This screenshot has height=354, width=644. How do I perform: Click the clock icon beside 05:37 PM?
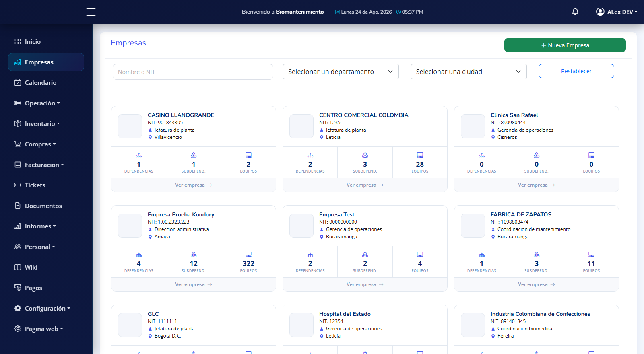[x=398, y=12]
